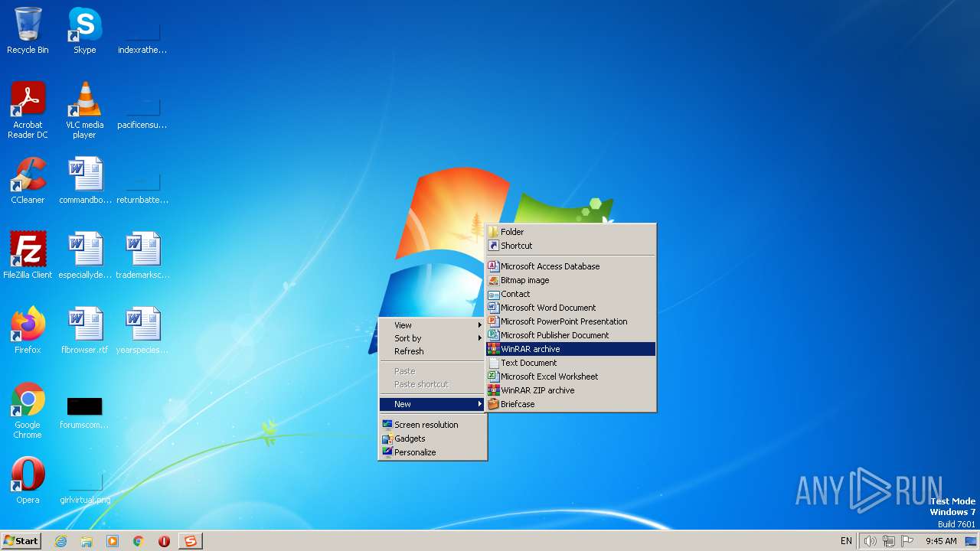The height and width of the screenshot is (551, 980).
Task: Create new Microsoft PowerPoint Presentation
Action: [x=571, y=321]
